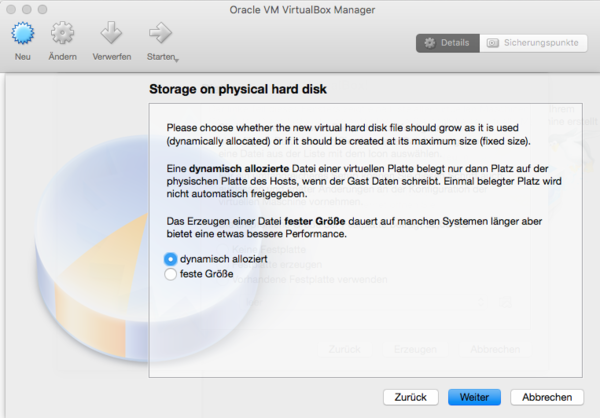Expand the Starten dropdown arrow
600x418 pixels.
tap(176, 59)
